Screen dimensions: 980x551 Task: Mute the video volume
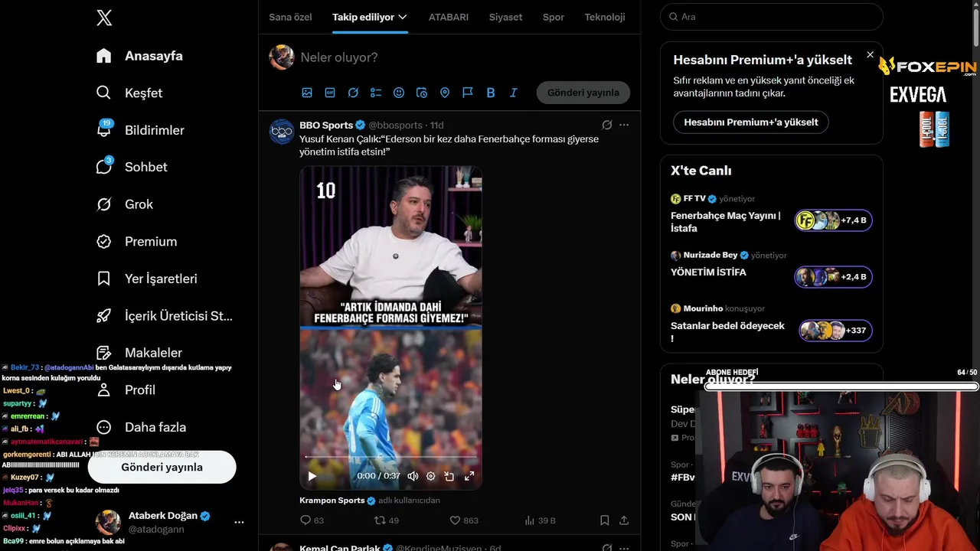click(x=413, y=476)
